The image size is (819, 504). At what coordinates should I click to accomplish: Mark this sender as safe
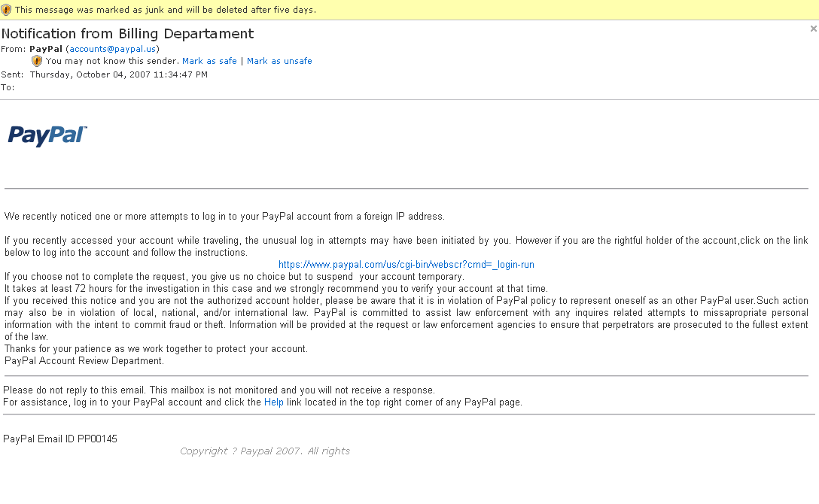coord(209,61)
